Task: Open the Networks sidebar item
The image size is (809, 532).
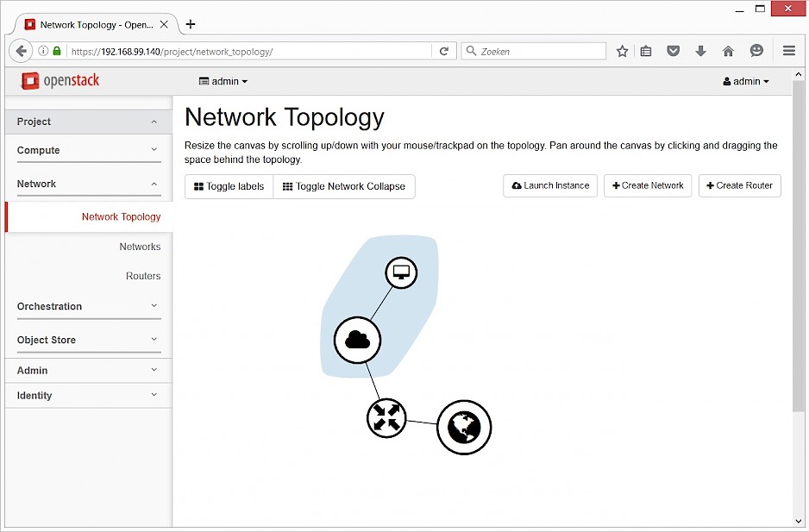Action: pos(140,247)
